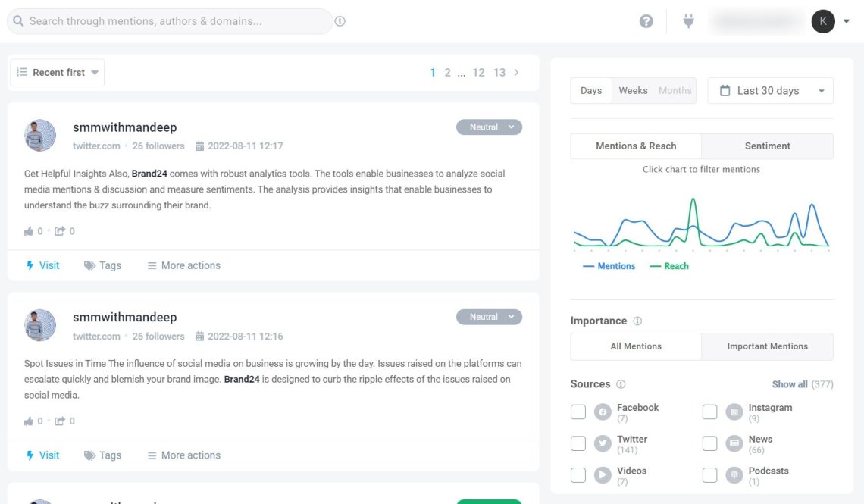Change first mention's Neutral sentiment dropdown

pos(489,127)
